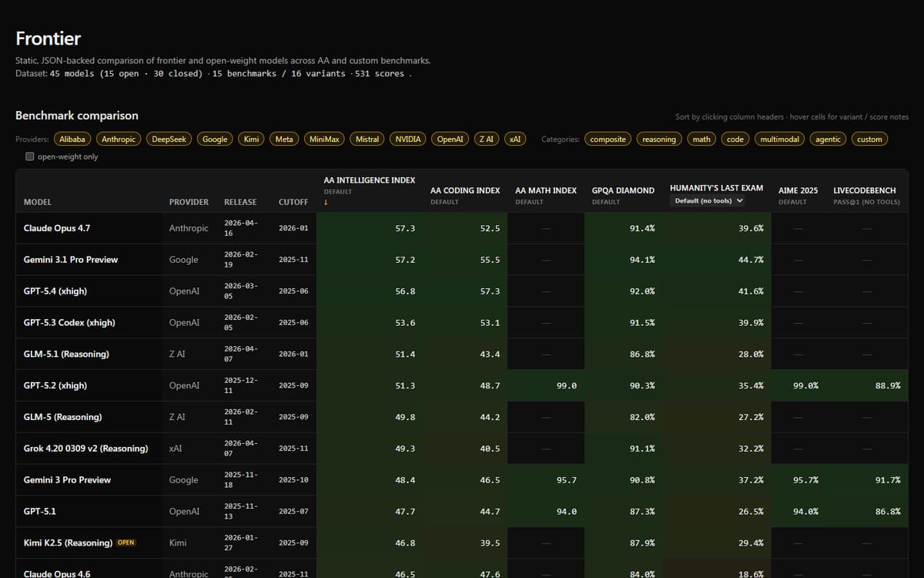
Task: Sort by AA Math Index header
Action: click(x=546, y=190)
